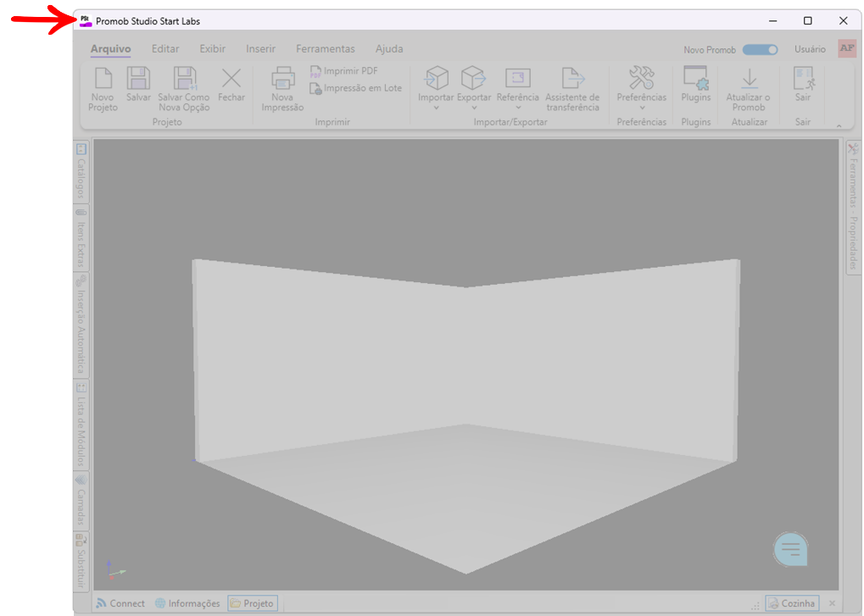Click the AF user avatar
Screen dimensions: 864x616
pyautogui.click(x=847, y=48)
